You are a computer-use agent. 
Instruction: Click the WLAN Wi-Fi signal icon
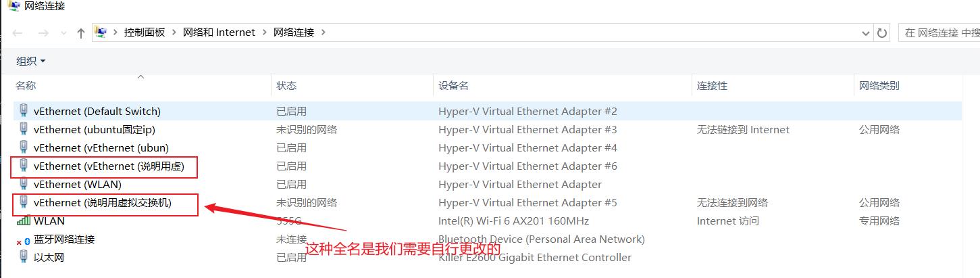pyautogui.click(x=24, y=221)
